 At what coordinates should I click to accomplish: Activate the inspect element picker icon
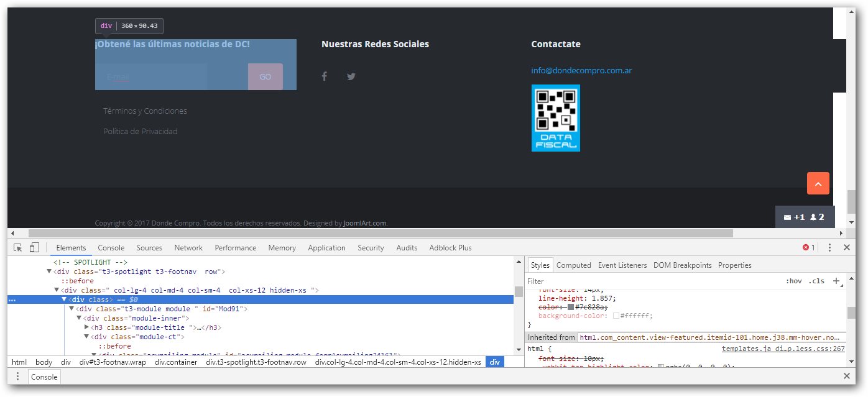coord(18,248)
